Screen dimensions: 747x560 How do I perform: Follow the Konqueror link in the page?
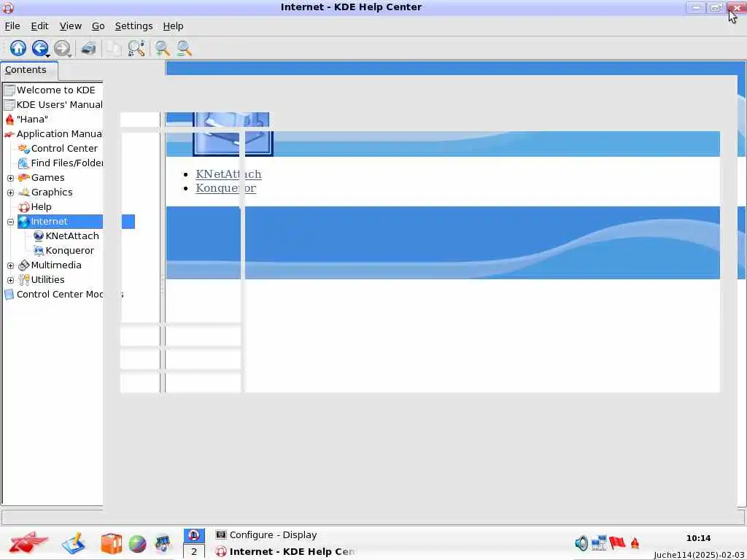coord(226,188)
